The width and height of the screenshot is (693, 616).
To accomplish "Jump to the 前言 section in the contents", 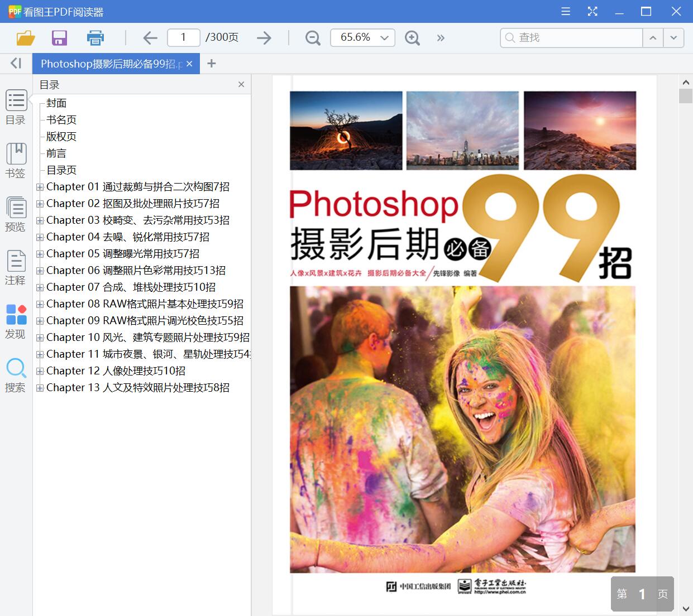I will [x=56, y=153].
